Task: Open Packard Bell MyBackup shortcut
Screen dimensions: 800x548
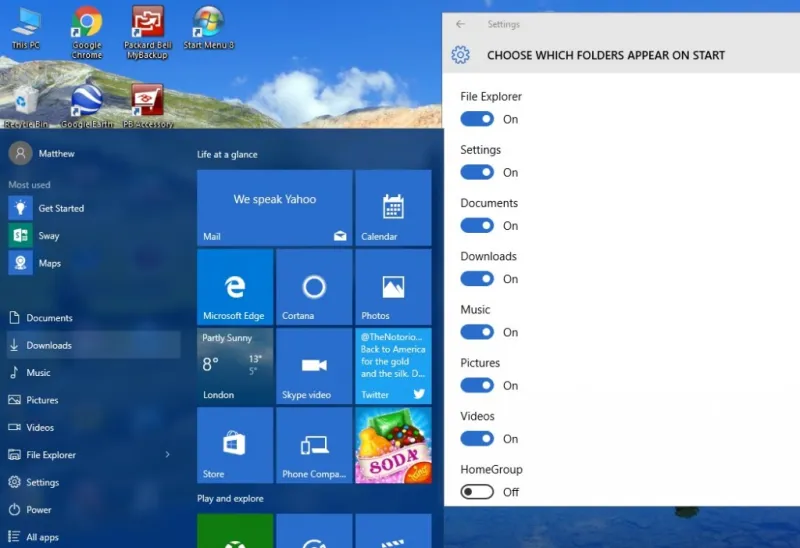Action: click(148, 32)
